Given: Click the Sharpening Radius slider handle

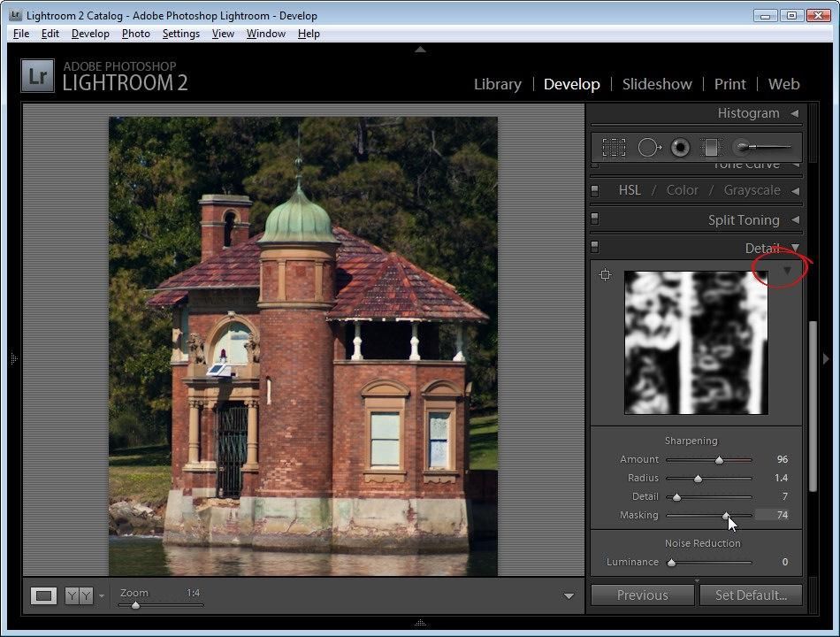Looking at the screenshot, I should click(x=698, y=479).
